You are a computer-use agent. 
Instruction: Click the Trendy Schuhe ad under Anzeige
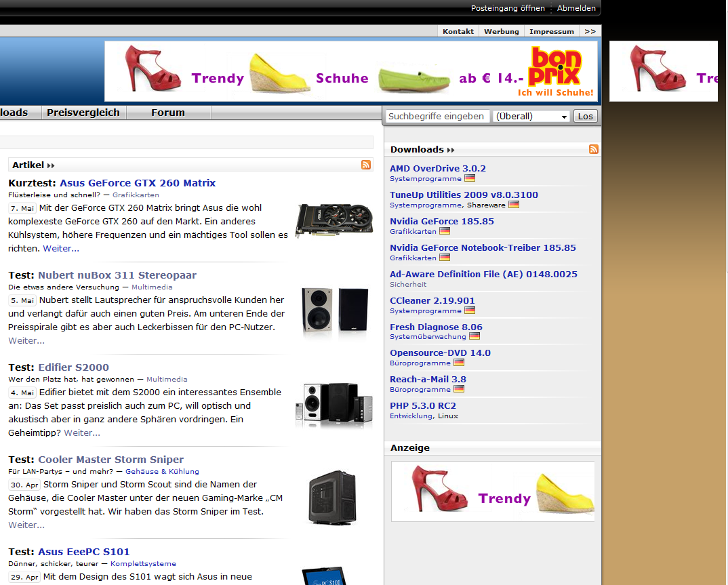pos(493,491)
